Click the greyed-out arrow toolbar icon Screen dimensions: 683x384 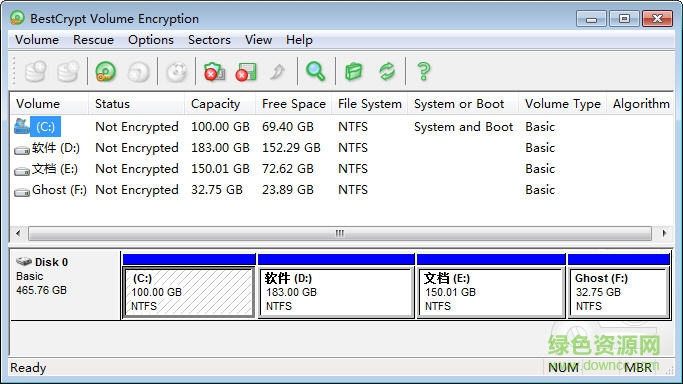277,72
